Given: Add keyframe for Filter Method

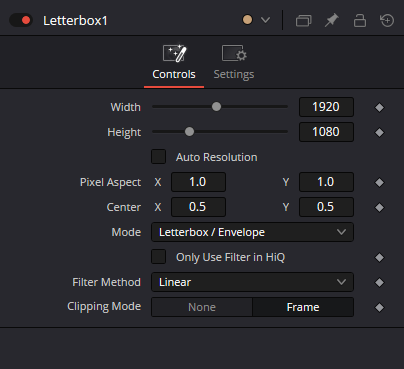Looking at the screenshot, I should click(379, 283).
